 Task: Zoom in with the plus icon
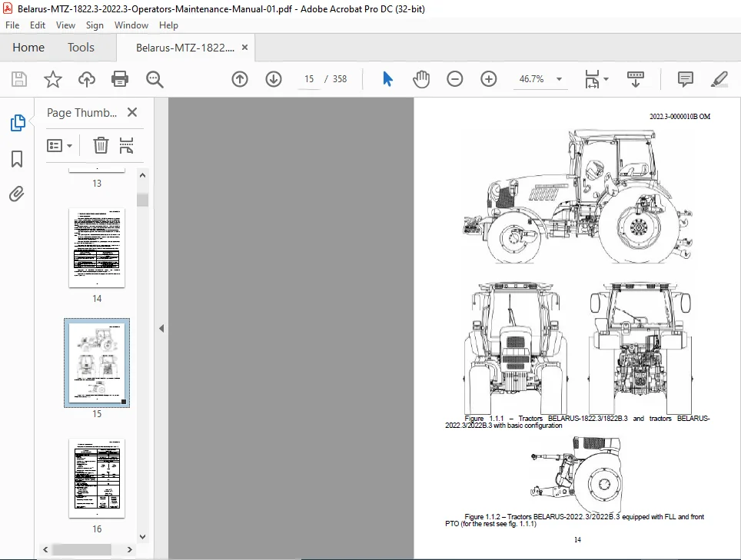pyautogui.click(x=489, y=79)
